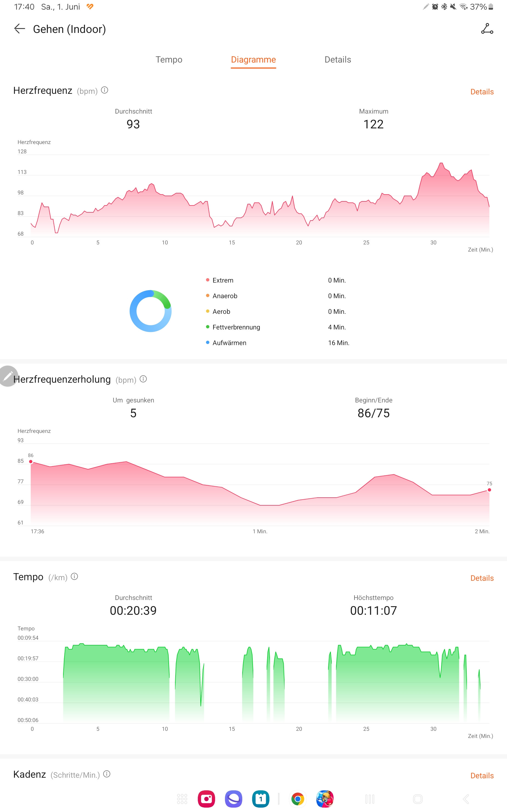
Task: Tap the 75 bpm end marker in recovery chart
Action: (489, 490)
